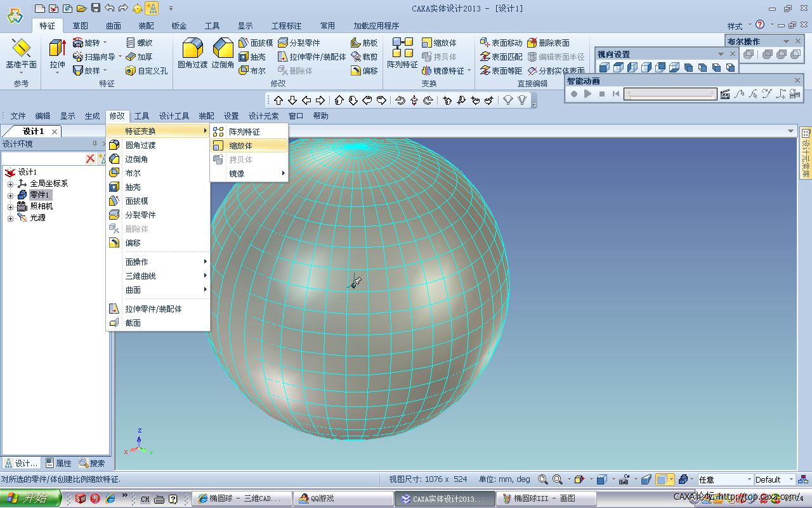Screen dimensions: 812x508
Task: Expand the 照相机 tree node
Action: tap(10, 206)
